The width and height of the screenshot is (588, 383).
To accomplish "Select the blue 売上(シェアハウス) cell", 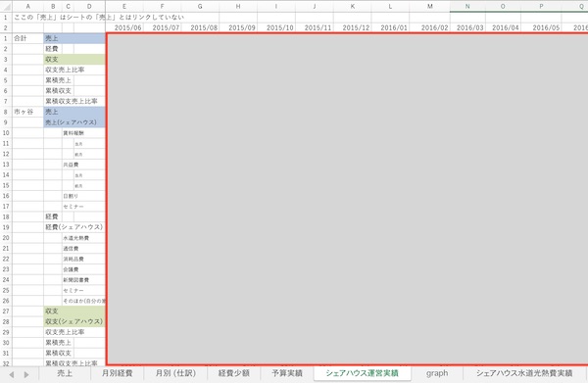I will click(74, 122).
